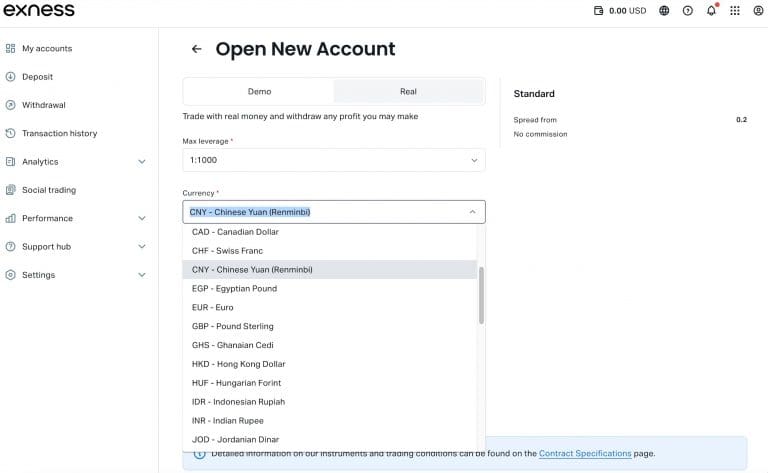The width and height of the screenshot is (768, 473).
Task: Go to Withdrawal page
Action: click(44, 105)
